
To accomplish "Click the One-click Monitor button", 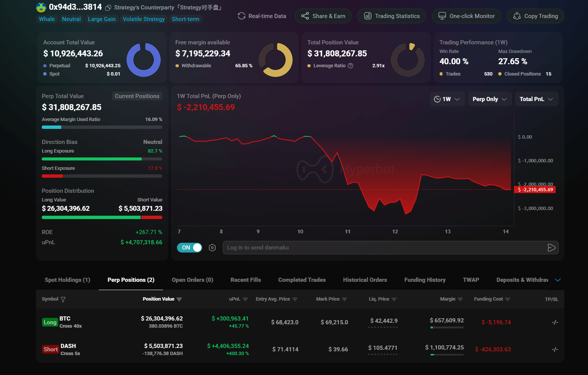I will (466, 16).
